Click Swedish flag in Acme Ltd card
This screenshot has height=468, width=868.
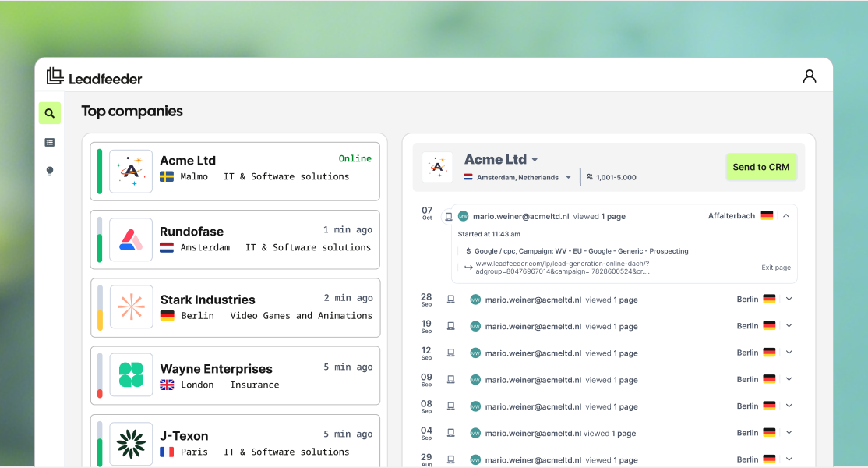point(167,177)
